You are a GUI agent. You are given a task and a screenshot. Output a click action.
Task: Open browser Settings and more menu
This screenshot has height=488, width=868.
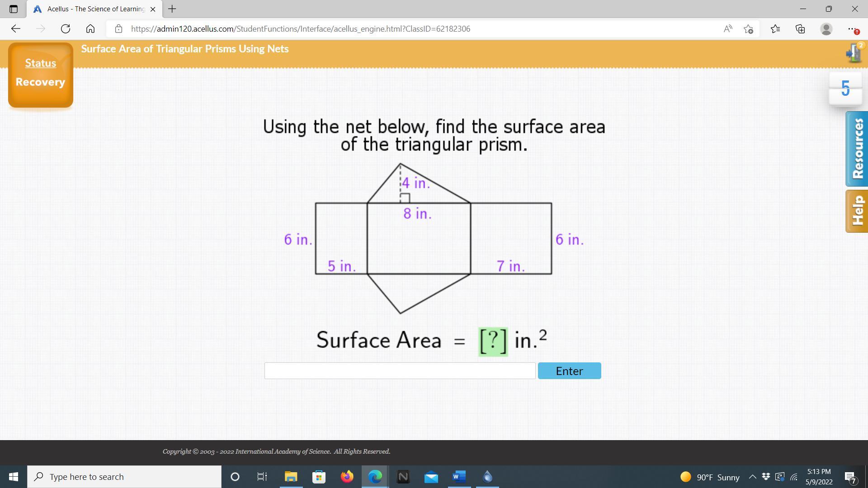point(852,29)
